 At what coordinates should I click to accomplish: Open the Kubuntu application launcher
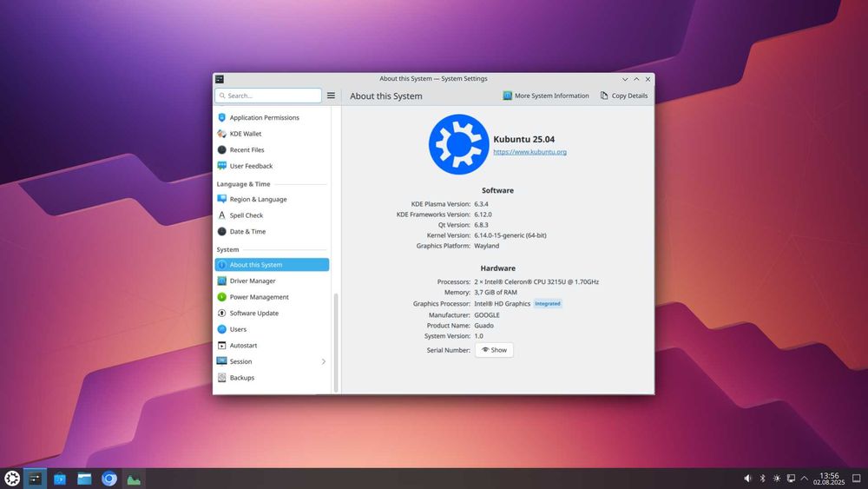pyautogui.click(x=11, y=479)
